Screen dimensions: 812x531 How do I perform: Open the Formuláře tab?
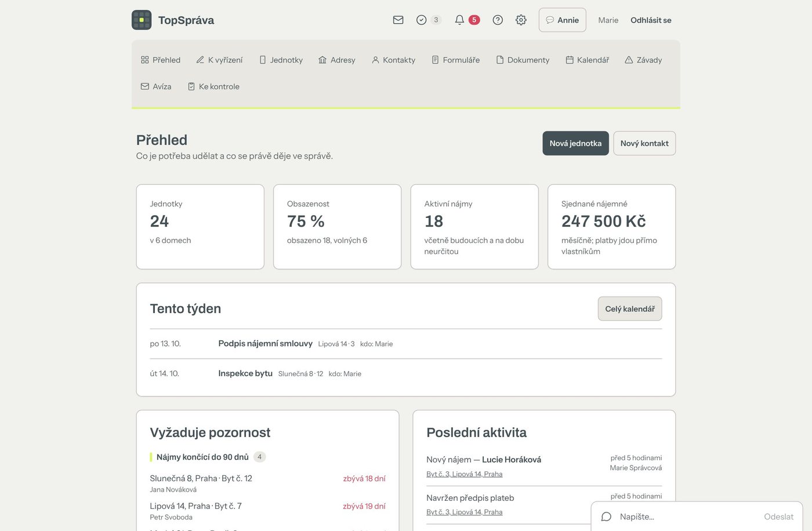456,60
